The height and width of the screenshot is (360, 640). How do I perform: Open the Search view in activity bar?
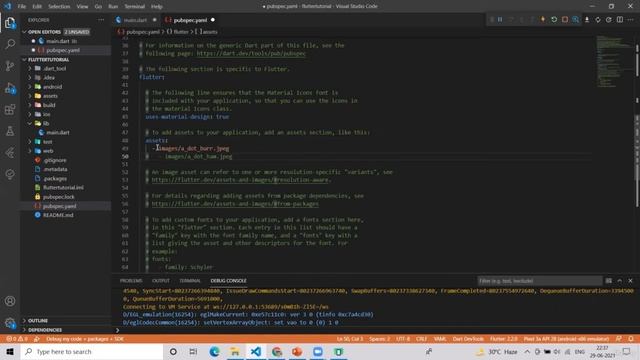pyautogui.click(x=10, y=44)
